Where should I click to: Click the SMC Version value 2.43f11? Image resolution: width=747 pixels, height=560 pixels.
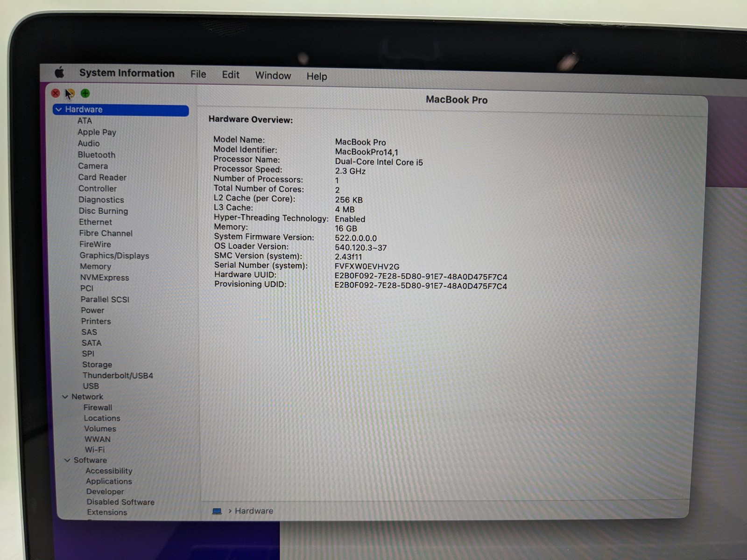[x=348, y=257]
